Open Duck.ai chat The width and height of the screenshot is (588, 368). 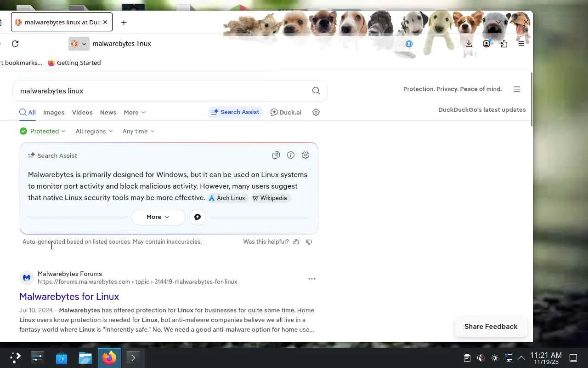(x=286, y=112)
